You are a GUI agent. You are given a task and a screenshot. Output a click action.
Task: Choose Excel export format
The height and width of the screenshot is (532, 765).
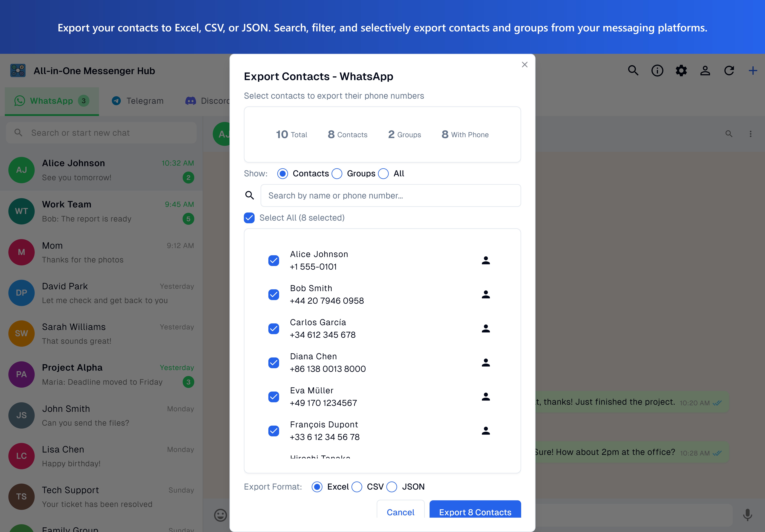317,487
